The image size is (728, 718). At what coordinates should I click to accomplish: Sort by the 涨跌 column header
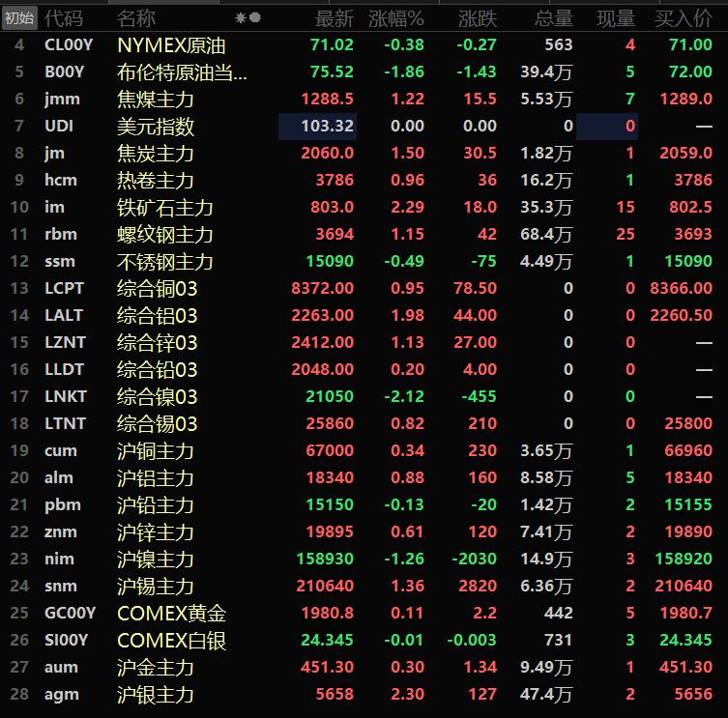[478, 18]
